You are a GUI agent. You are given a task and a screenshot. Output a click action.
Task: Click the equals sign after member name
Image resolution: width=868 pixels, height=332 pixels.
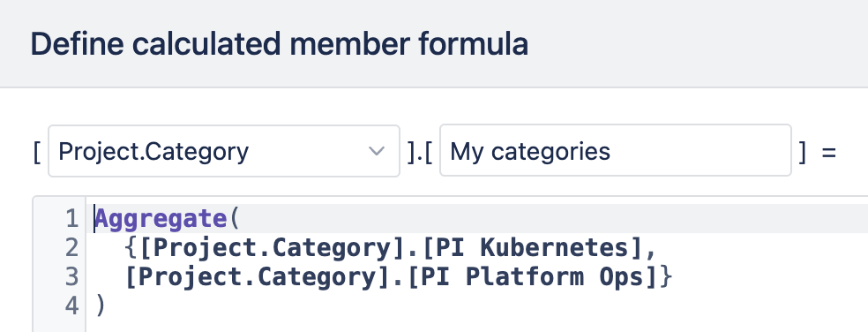(828, 151)
